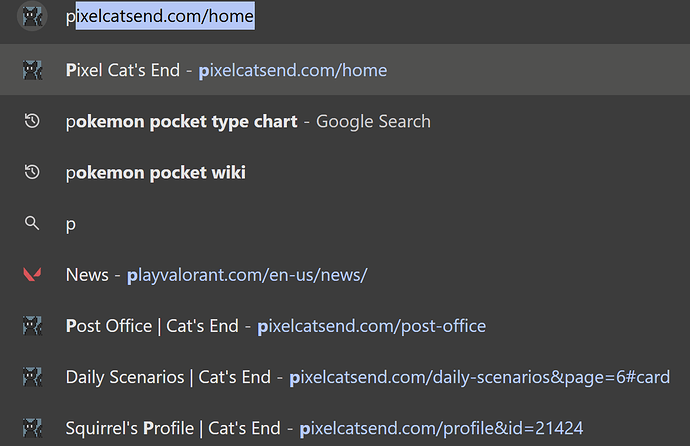690x446 pixels.
Task: Open pixelcatsend.com/post-office link
Action: pyautogui.click(x=372, y=326)
